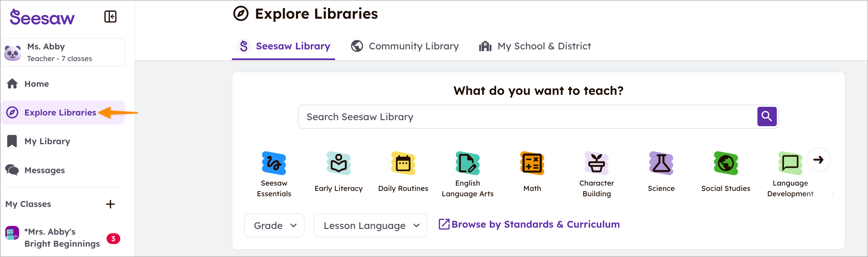Choose the English Language Arts icon
The width and height of the screenshot is (868, 257).
(467, 163)
